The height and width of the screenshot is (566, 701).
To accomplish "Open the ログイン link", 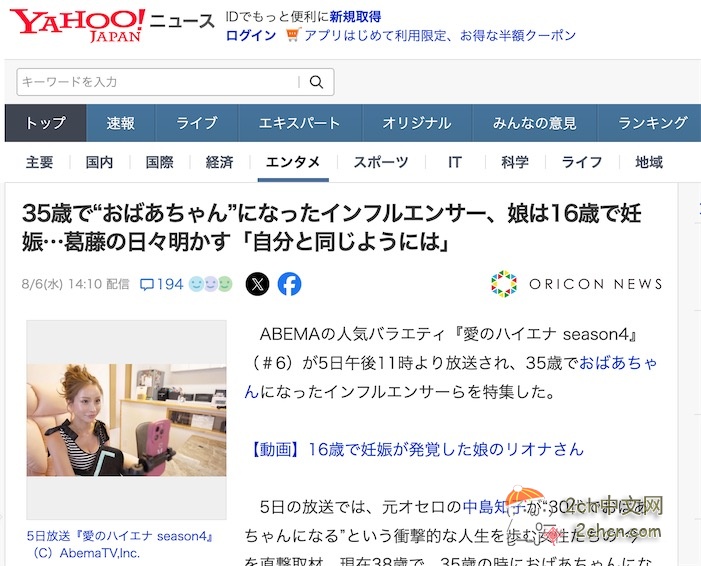I will tap(251, 35).
